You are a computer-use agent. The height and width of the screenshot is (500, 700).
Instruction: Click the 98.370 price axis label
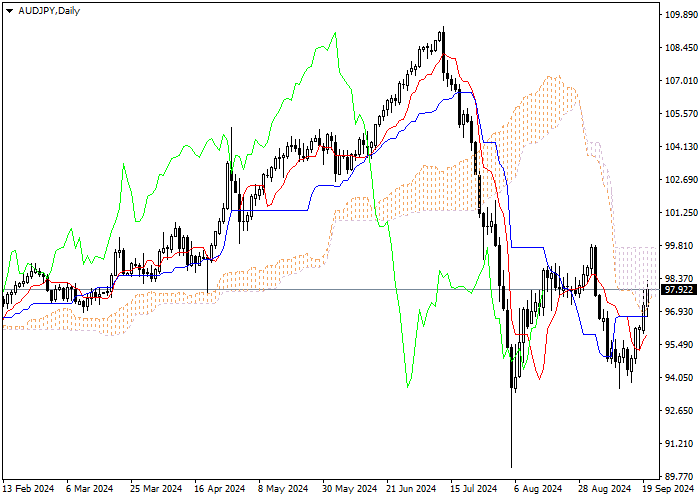(679, 279)
